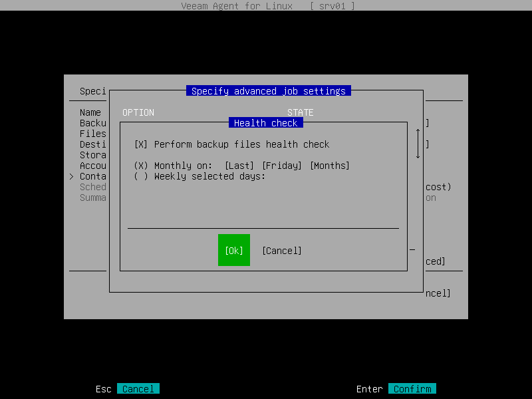Click Specify advanced job settings title

[x=269, y=91]
